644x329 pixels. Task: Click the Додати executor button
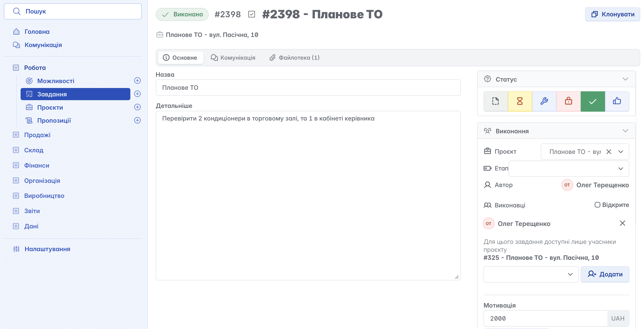click(x=605, y=274)
